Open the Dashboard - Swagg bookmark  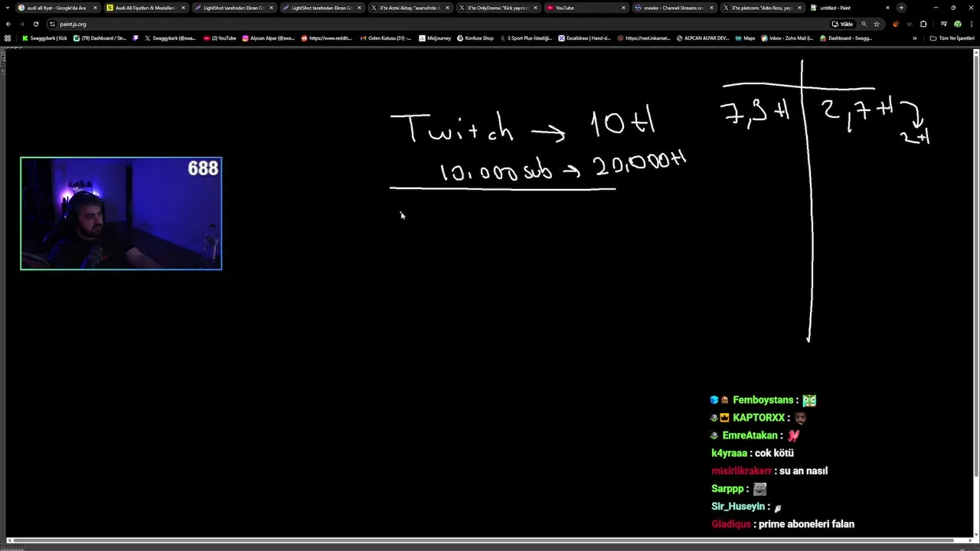point(846,38)
